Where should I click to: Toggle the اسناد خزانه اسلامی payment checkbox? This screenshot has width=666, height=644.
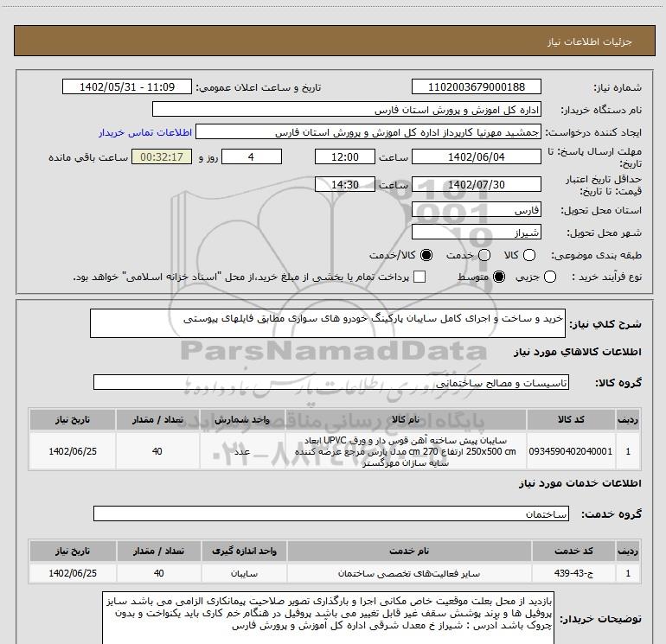419,277
